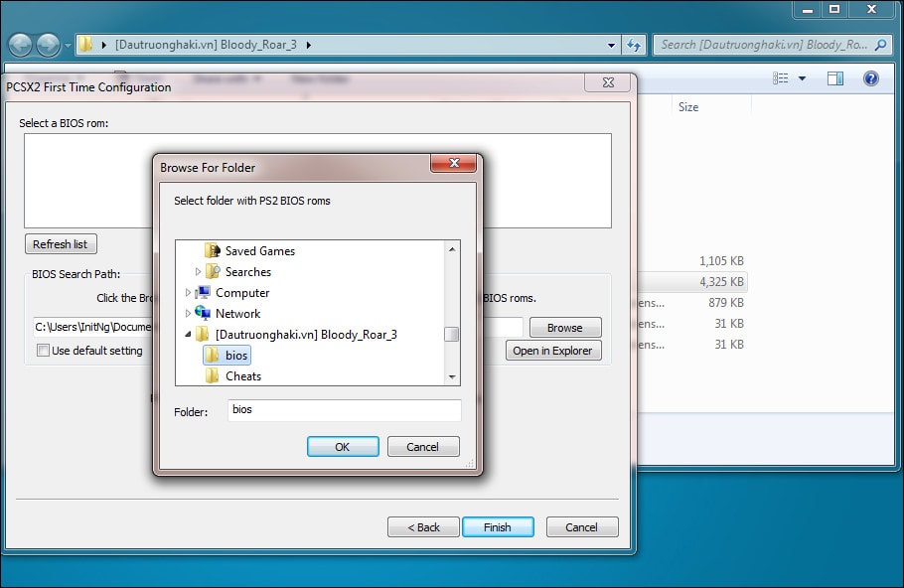Cancel the PCSX2 First Time Configuration
The height and width of the screenshot is (588, 904).
click(x=582, y=526)
